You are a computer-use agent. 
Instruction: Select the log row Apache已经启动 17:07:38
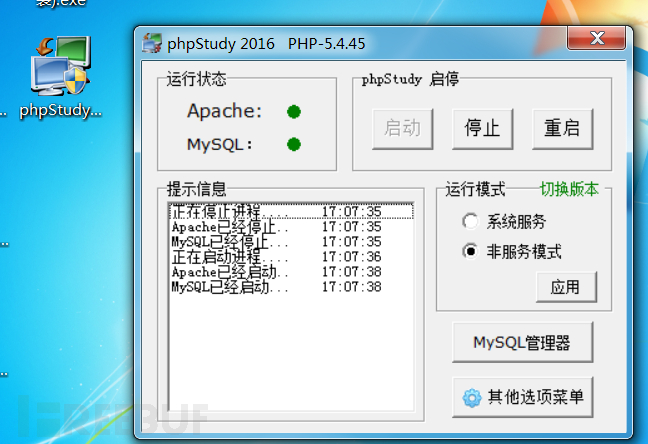point(291,272)
